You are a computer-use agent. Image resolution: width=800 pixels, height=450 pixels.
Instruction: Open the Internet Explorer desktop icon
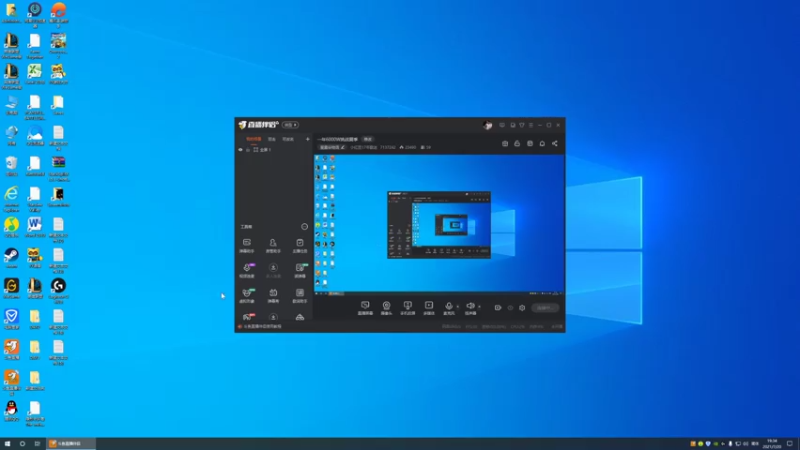[x=11, y=199]
